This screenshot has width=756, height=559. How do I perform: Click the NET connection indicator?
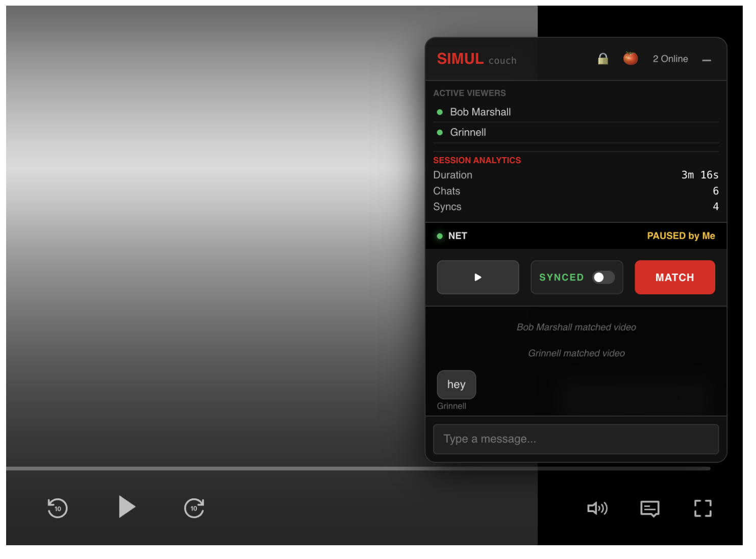tap(452, 236)
